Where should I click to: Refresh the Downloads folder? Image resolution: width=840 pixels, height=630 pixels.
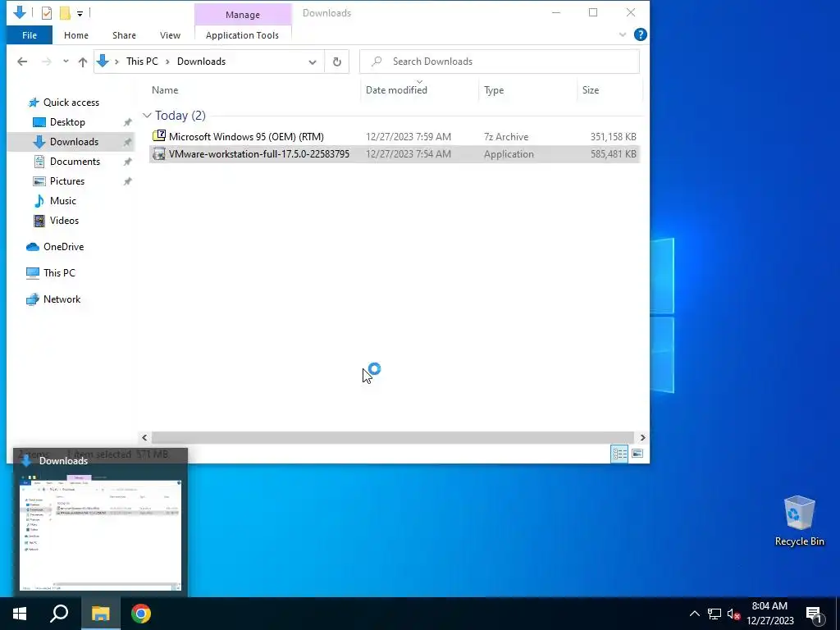337,62
